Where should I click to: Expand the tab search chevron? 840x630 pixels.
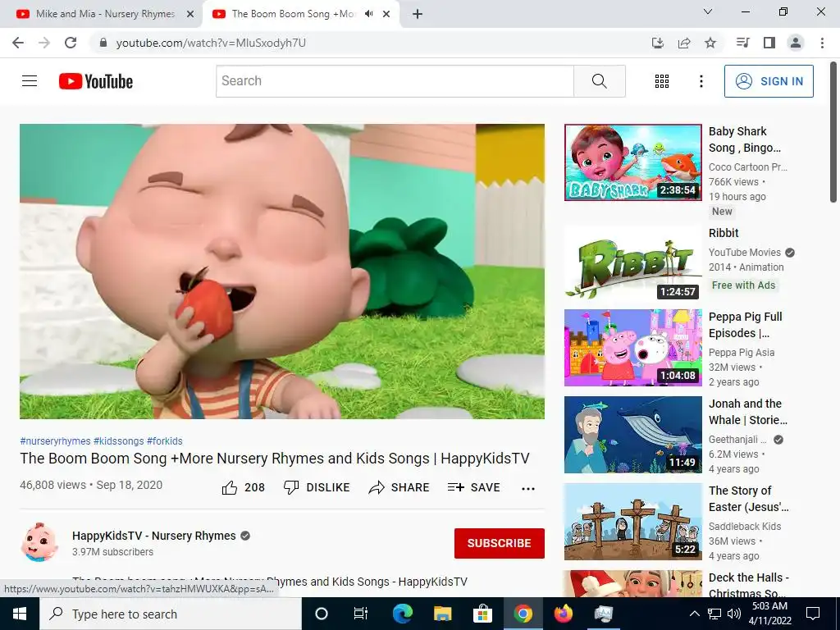tap(708, 11)
